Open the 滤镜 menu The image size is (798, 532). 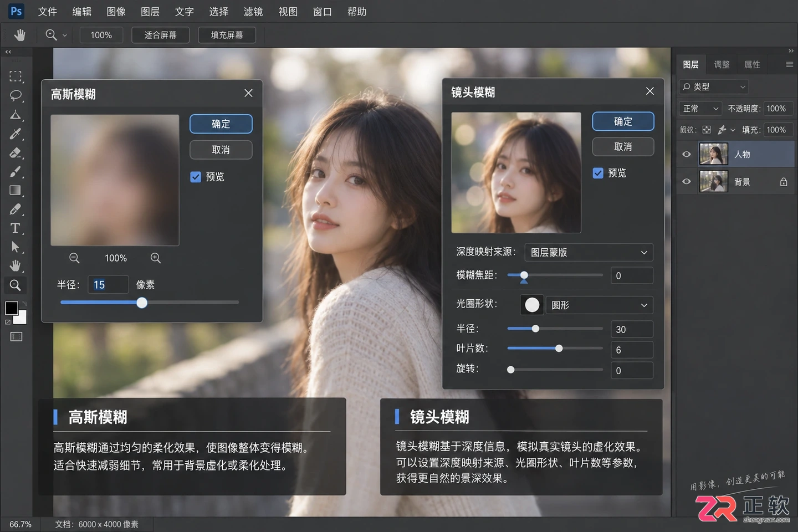pos(253,12)
